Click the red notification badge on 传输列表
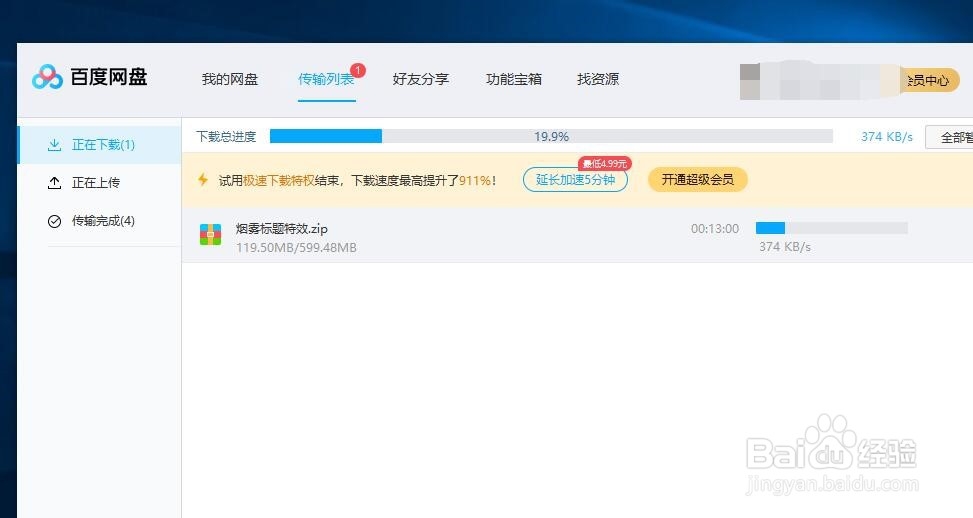This screenshot has width=973, height=518. pos(358,70)
